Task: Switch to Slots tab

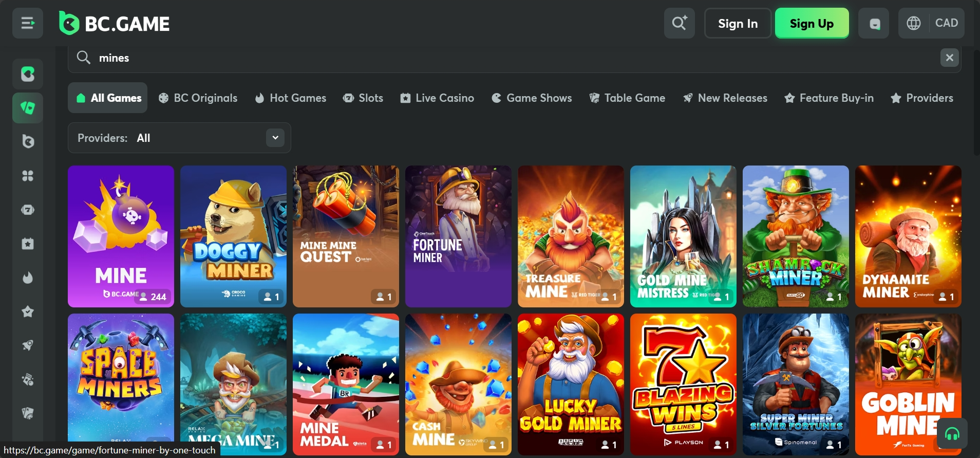Action: point(363,98)
